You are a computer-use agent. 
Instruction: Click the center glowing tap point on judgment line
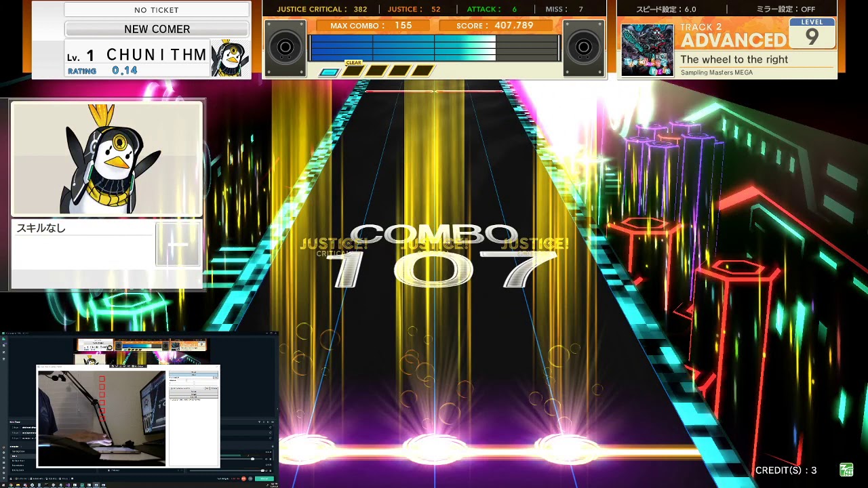click(435, 449)
